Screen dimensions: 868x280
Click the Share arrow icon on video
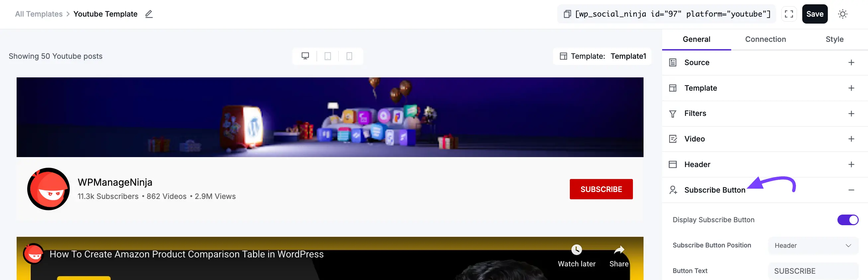pos(619,250)
